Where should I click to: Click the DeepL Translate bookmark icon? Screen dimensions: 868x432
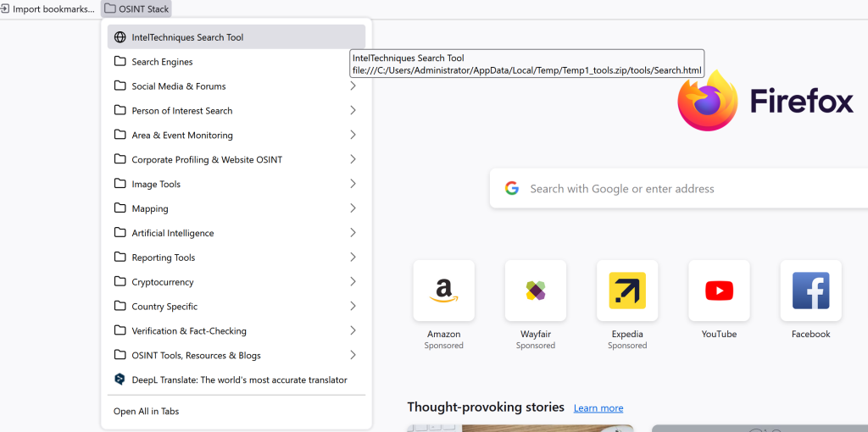[x=120, y=379]
